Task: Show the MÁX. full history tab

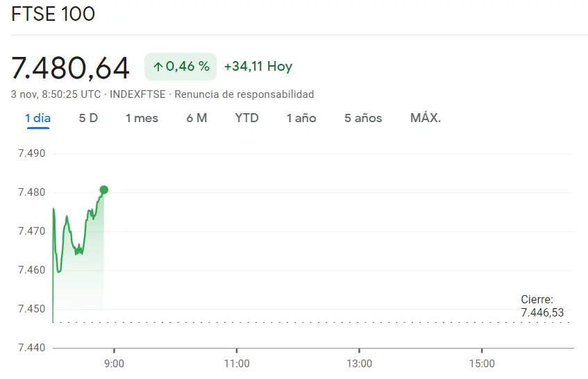Action: (x=426, y=118)
